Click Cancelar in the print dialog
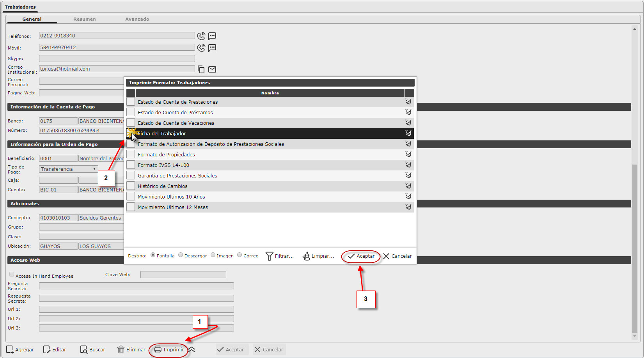 pyautogui.click(x=397, y=256)
